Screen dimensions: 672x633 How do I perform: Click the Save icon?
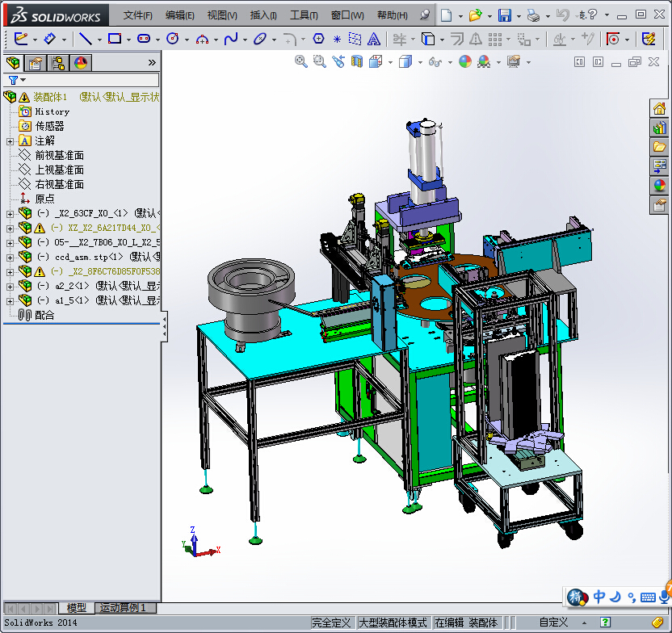point(505,15)
